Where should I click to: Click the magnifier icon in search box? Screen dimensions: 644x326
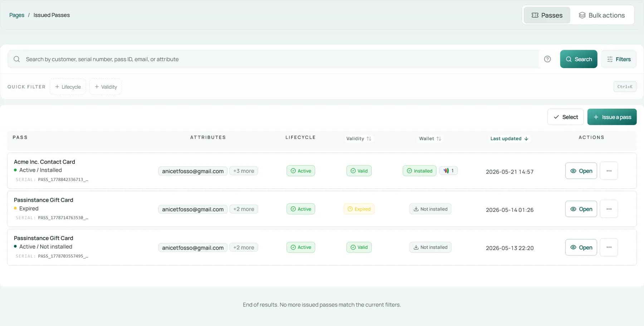[16, 59]
